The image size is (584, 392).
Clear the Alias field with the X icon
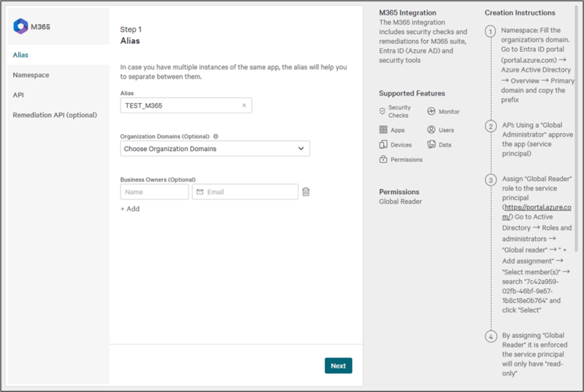click(244, 105)
